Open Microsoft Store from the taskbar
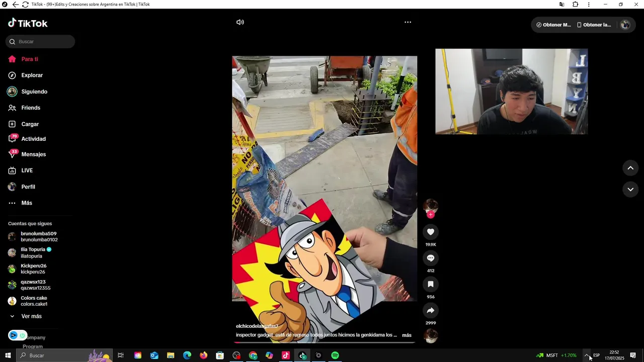Screen dimensions: 644x362 220,355
